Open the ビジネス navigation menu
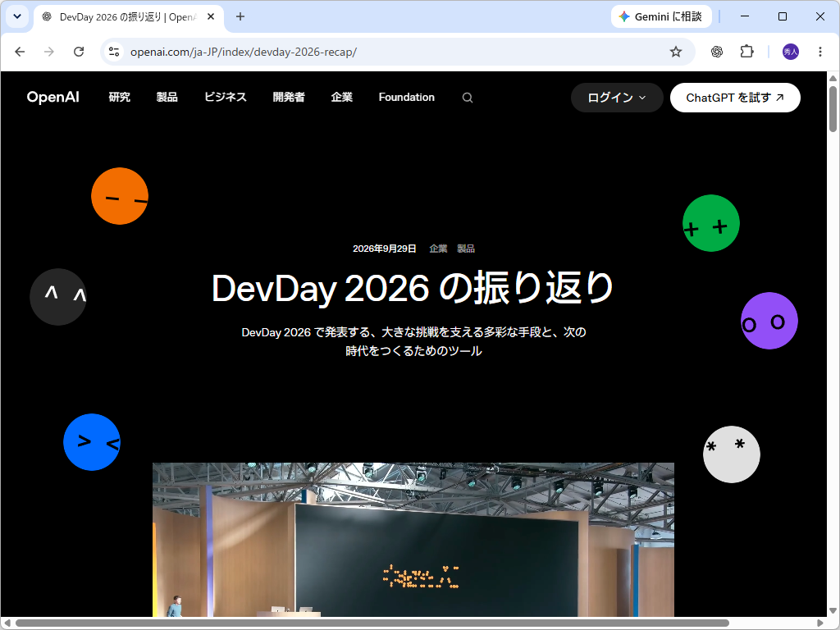 [226, 97]
